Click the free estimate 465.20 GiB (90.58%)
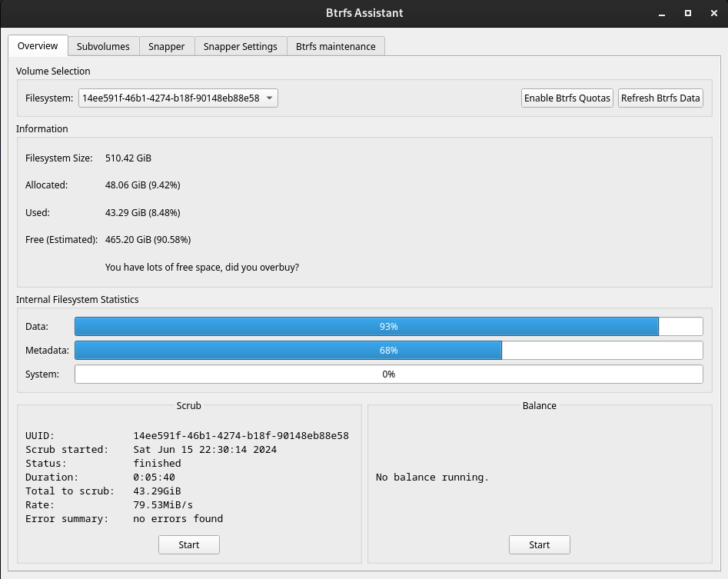This screenshot has width=728, height=579. click(148, 240)
